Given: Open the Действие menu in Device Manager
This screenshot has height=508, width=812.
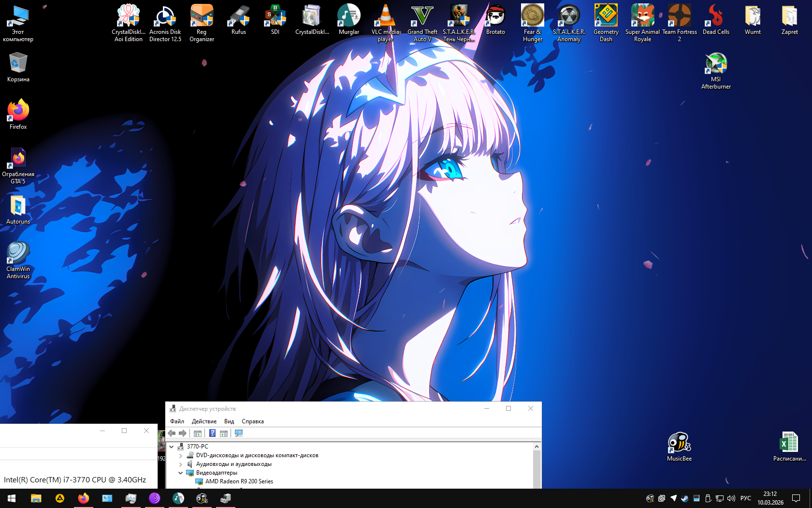Looking at the screenshot, I should (x=204, y=421).
